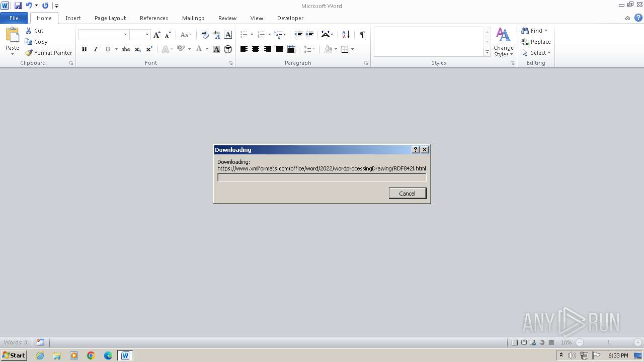Click the Cut scissors icon
This screenshot has width=644, height=362.
pyautogui.click(x=29, y=31)
